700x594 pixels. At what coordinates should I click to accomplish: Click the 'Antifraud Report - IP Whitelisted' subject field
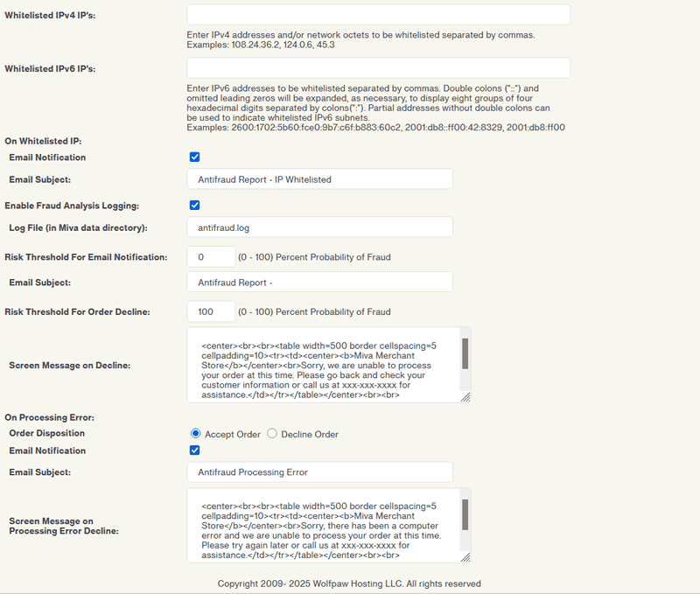[319, 179]
